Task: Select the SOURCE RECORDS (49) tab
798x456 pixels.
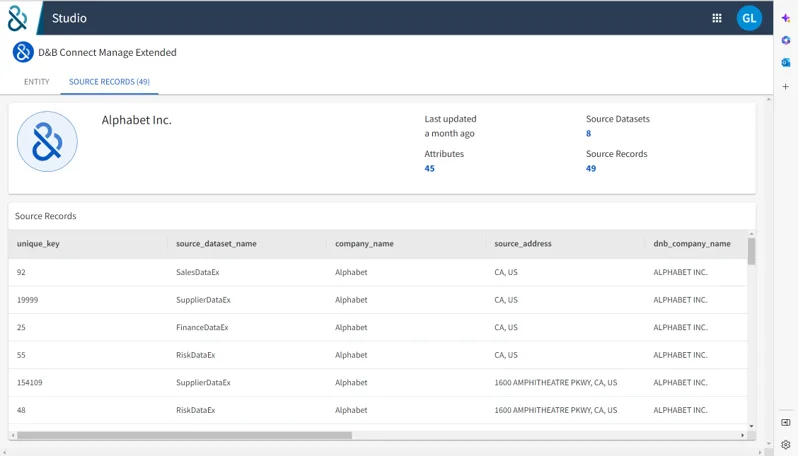Action: [x=109, y=81]
